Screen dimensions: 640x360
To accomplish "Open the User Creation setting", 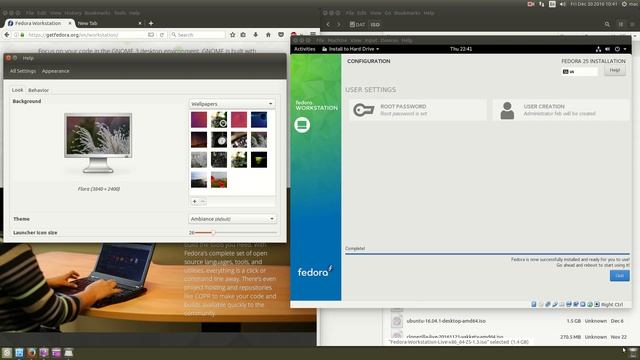I will coord(561,110).
